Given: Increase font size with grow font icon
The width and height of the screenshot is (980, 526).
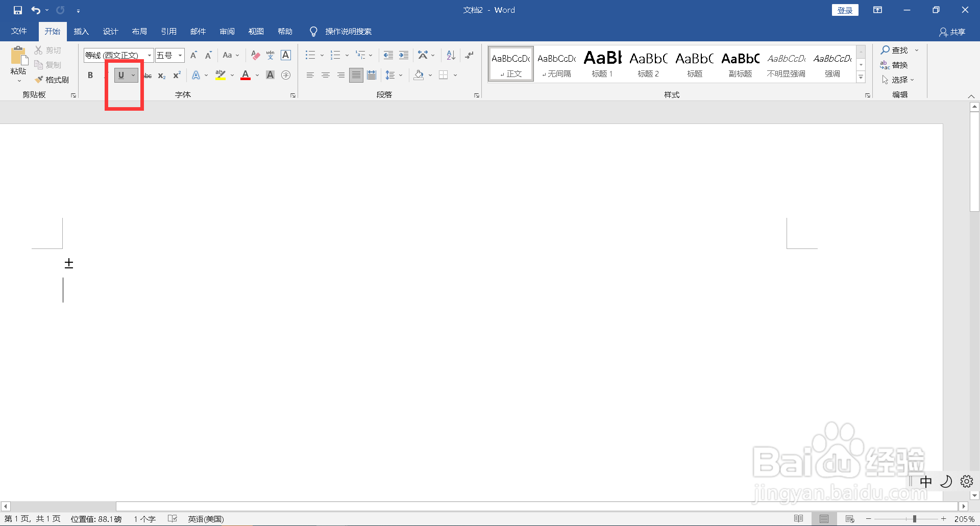Looking at the screenshot, I should point(193,55).
